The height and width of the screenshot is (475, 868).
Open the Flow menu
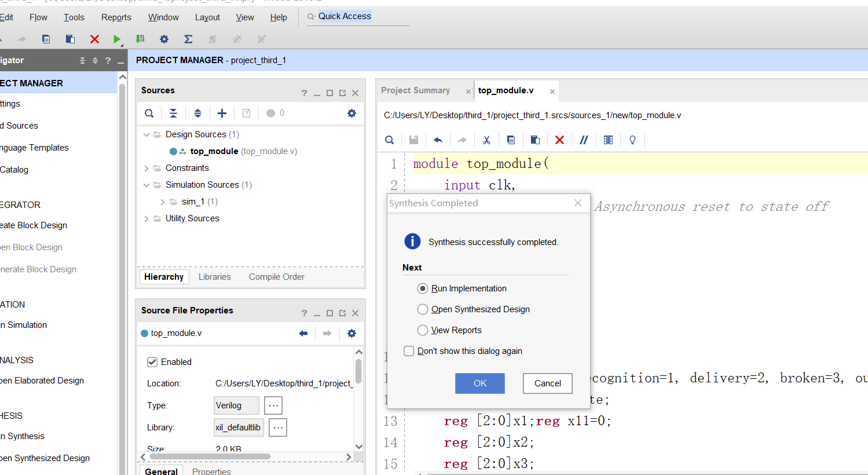(x=38, y=17)
